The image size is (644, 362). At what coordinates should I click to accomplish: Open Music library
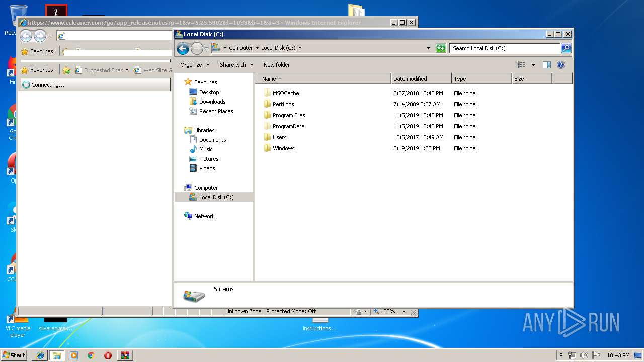(206, 149)
